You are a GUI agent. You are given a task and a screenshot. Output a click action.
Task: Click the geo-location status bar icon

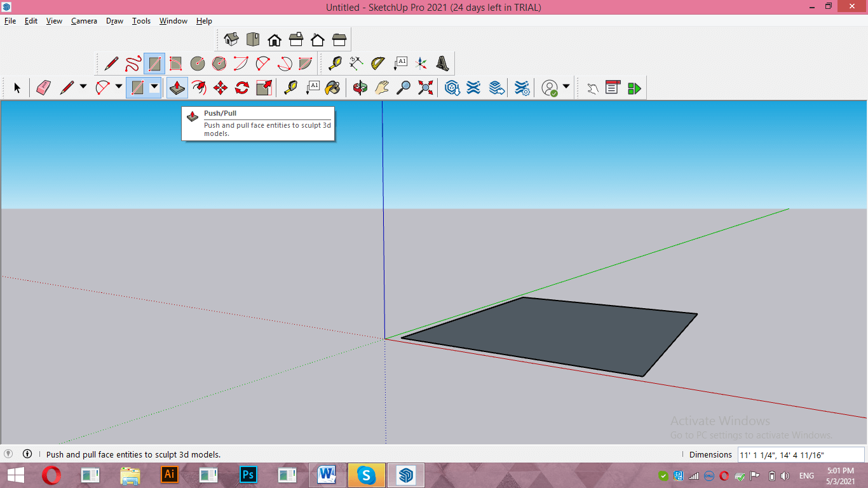[8, 454]
